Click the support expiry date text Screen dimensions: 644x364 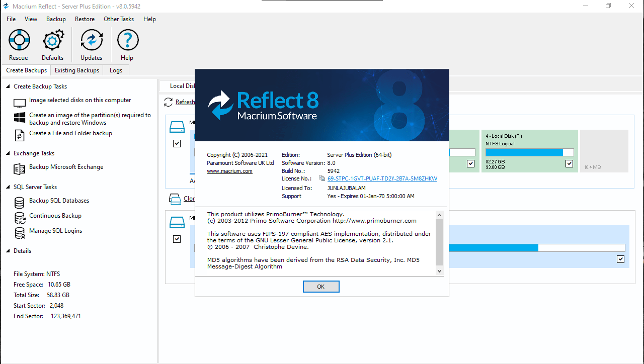pyautogui.click(x=371, y=196)
